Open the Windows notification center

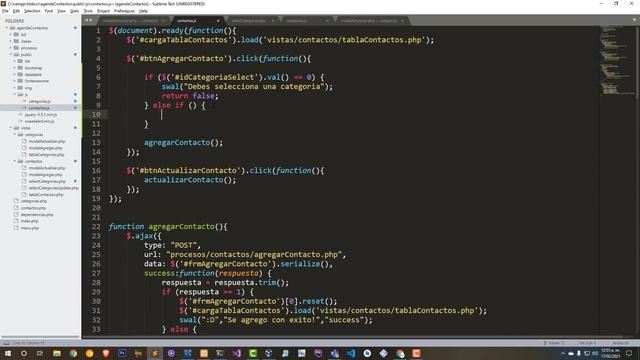629,353
